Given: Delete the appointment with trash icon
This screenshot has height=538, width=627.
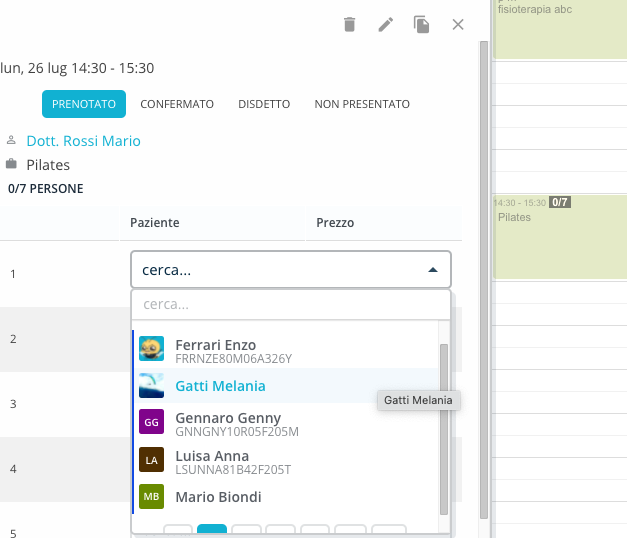Looking at the screenshot, I should tap(349, 24).
